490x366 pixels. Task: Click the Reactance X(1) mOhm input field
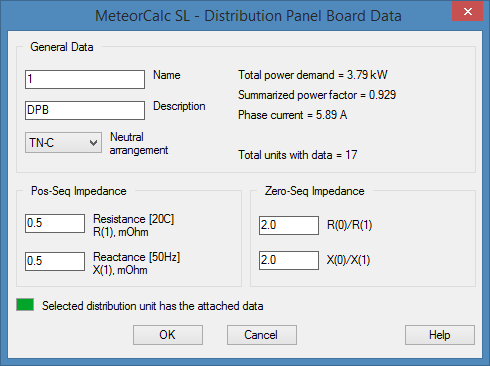pyautogui.click(x=55, y=261)
